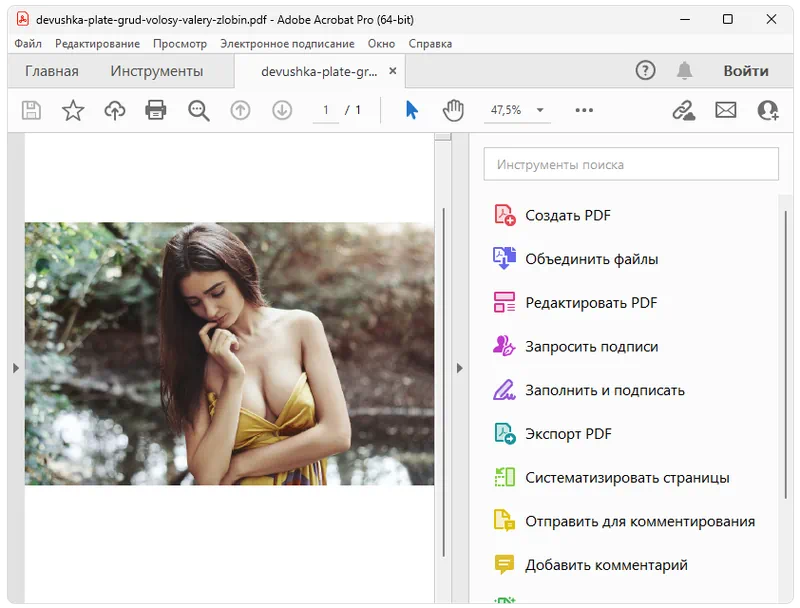Open the Файл menu
800x608 pixels.
pyautogui.click(x=28, y=44)
